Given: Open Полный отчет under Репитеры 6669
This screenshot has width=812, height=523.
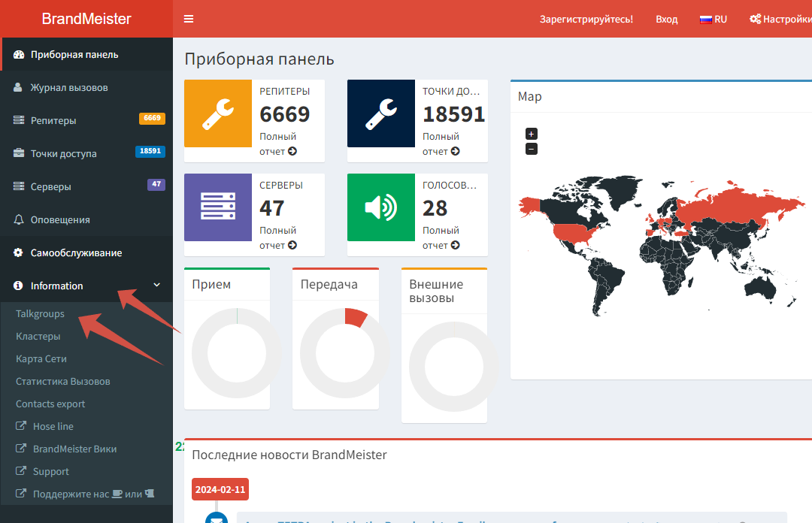Looking at the screenshot, I should click(278, 144).
